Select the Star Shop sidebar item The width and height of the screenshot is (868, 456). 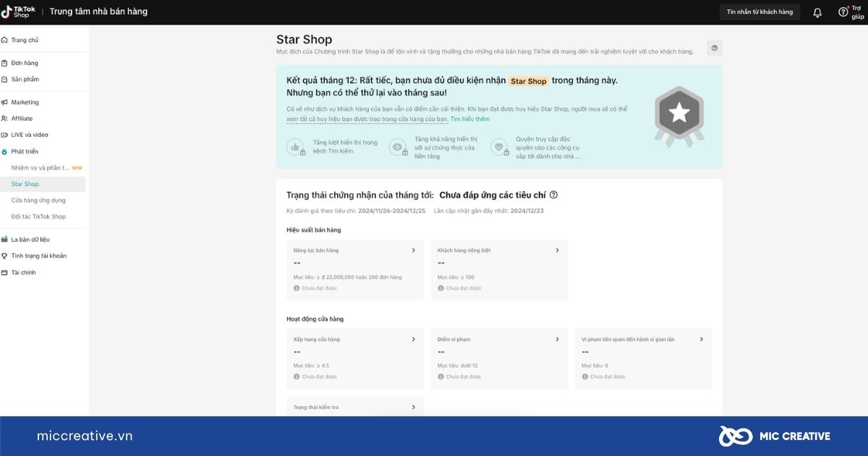click(x=43, y=184)
